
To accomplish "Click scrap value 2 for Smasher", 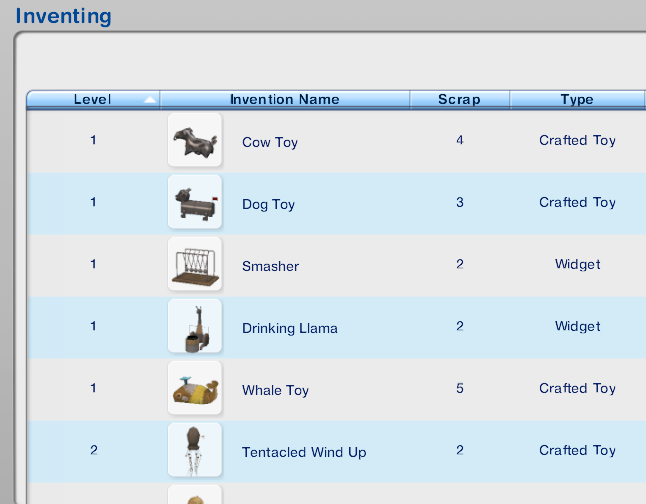I will point(460,264).
